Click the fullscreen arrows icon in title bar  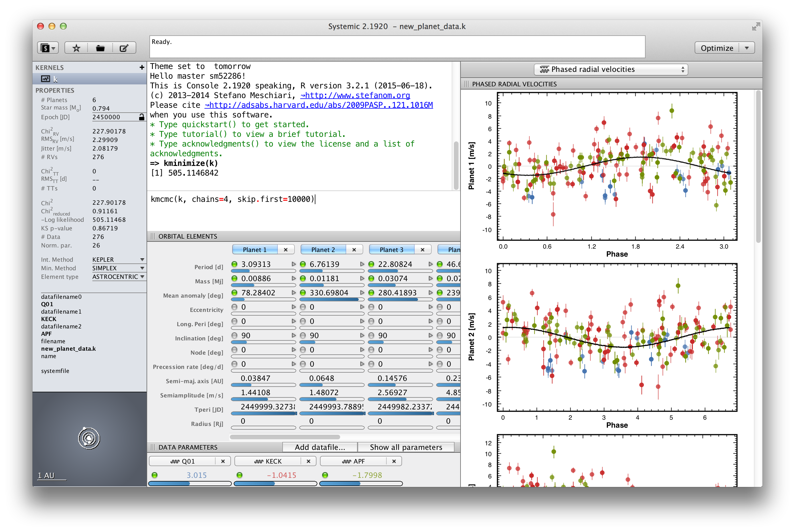point(756,27)
